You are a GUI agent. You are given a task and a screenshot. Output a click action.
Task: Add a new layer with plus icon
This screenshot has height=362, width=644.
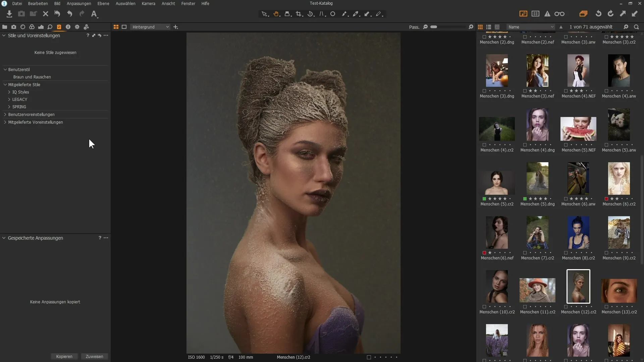point(175,27)
